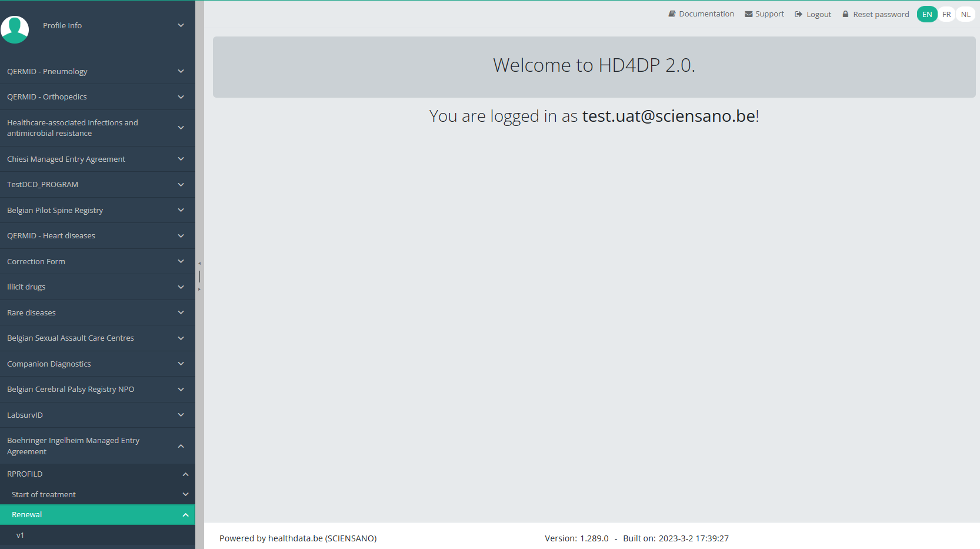This screenshot has height=549, width=980.
Task: Click the Support envelope icon
Action: coord(748,14)
